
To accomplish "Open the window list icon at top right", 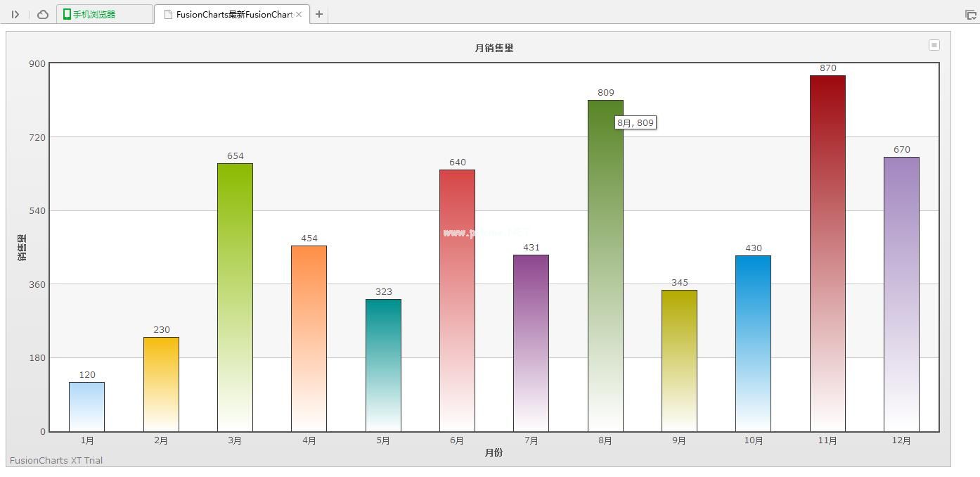I will [x=970, y=14].
